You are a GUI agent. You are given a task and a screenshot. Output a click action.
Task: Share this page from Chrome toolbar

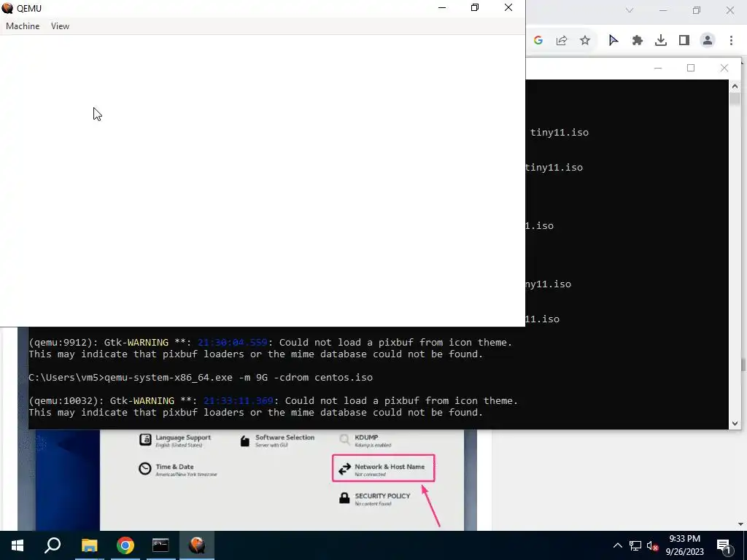click(x=562, y=41)
